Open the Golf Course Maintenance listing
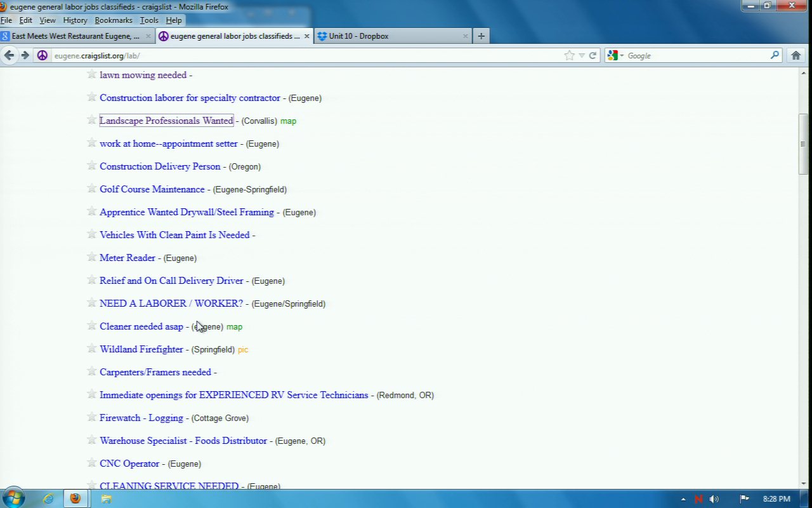Screen dimensions: 812x508 click(152, 189)
